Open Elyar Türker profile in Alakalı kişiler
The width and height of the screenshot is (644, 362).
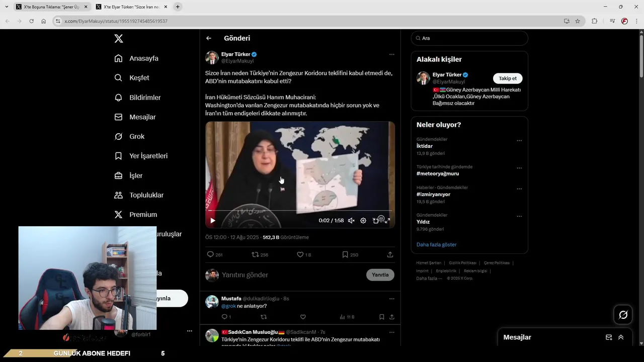(447, 75)
